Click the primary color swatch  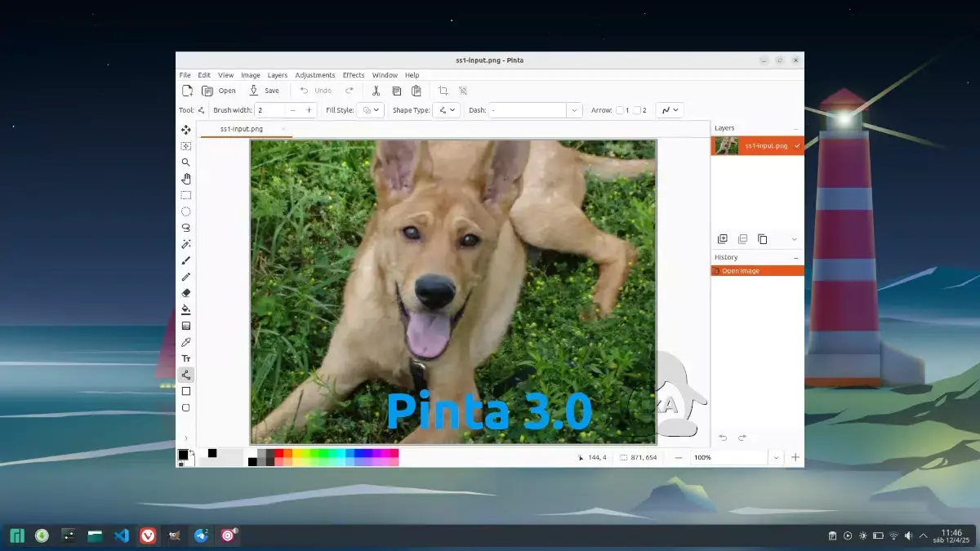[x=183, y=455]
